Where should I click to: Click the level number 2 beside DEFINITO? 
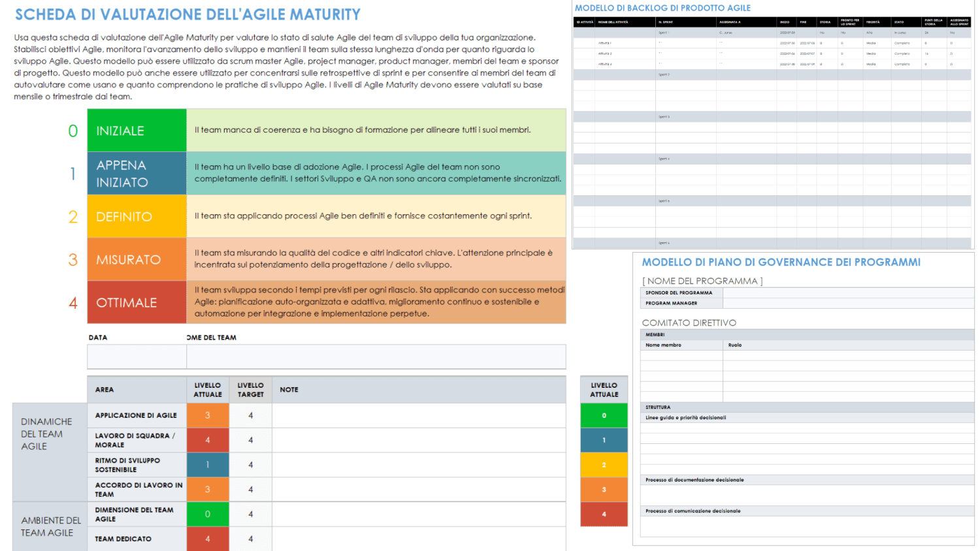[73, 217]
